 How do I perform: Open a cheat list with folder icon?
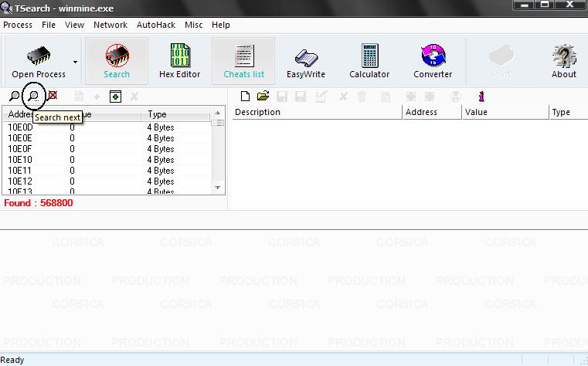click(263, 97)
